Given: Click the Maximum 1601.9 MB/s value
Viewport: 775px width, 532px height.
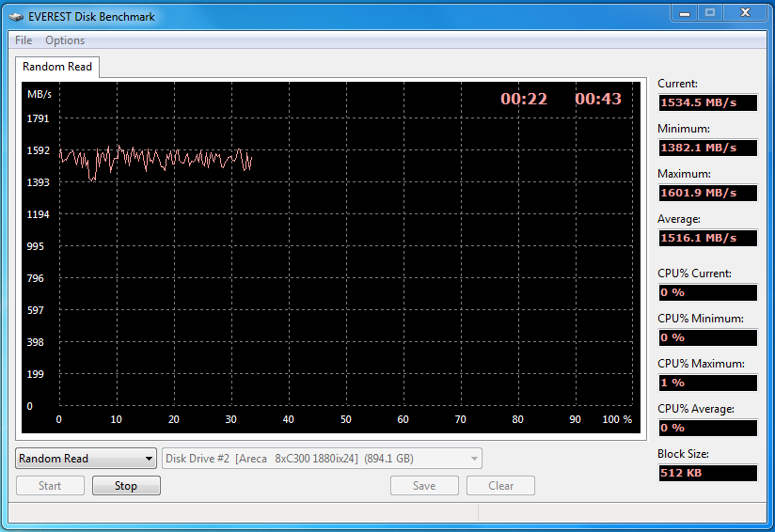Looking at the screenshot, I should 708,193.
